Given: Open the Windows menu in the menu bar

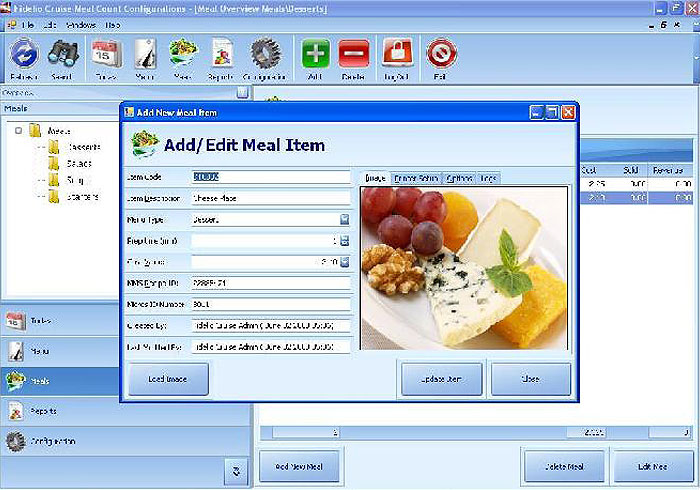Looking at the screenshot, I should tap(82, 23).
